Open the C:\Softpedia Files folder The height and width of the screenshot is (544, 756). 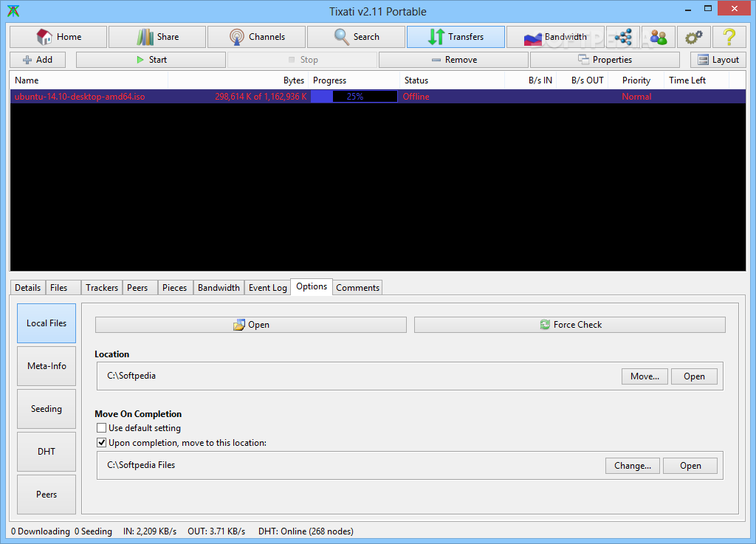point(690,466)
